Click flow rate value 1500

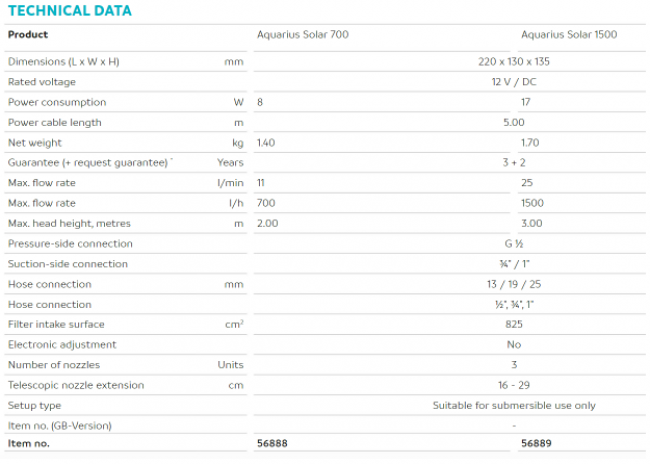532,203
